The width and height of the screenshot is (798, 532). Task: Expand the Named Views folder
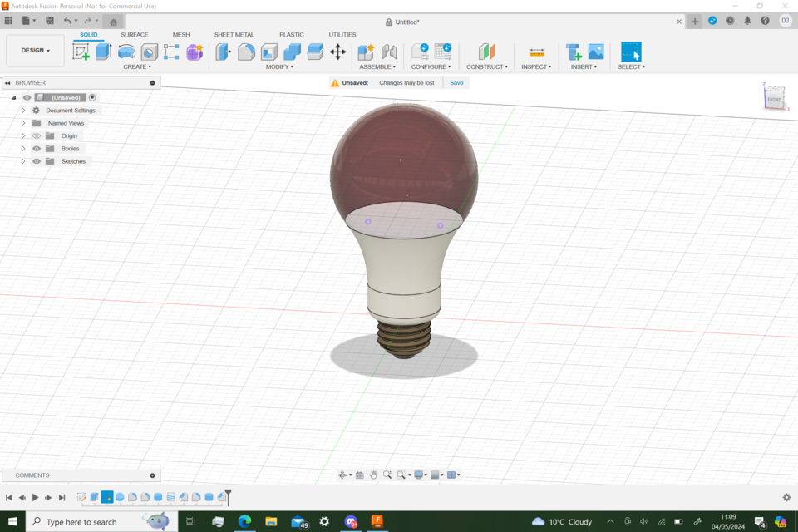tap(22, 122)
